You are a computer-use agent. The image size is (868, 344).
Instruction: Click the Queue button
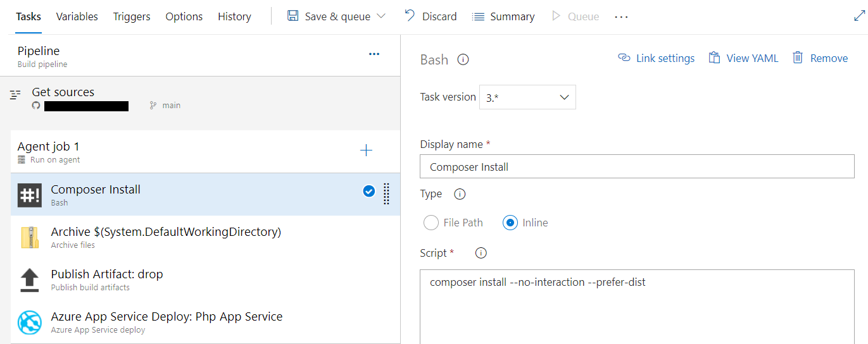click(576, 16)
